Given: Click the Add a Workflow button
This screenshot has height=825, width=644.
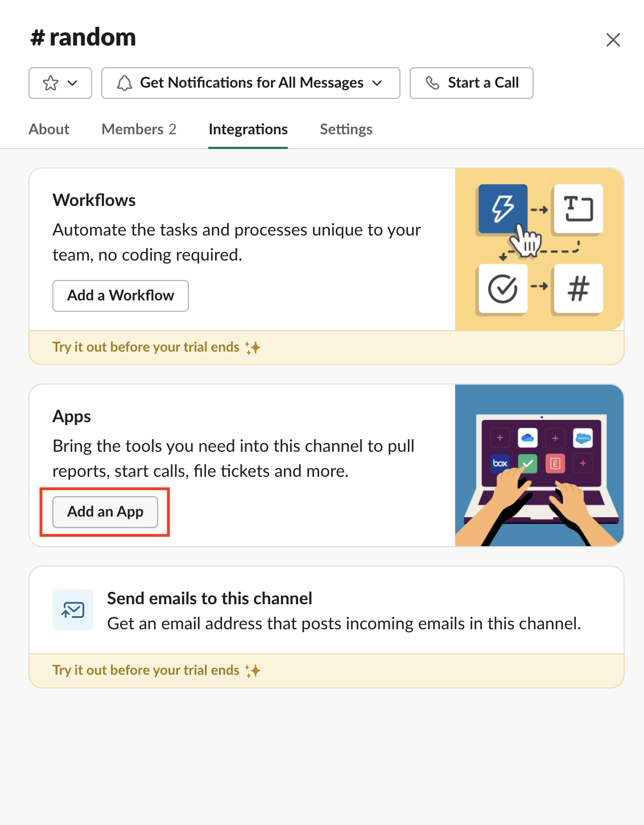Looking at the screenshot, I should [x=121, y=296].
